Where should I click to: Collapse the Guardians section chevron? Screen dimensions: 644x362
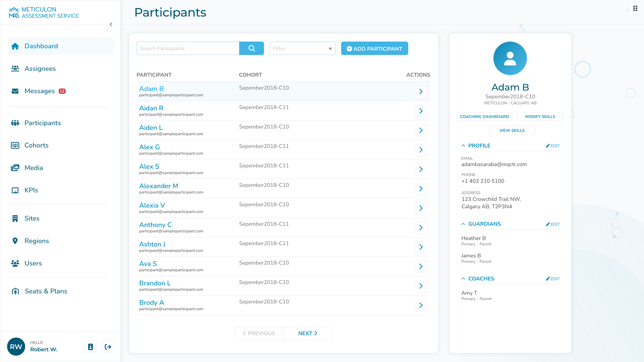coord(463,224)
